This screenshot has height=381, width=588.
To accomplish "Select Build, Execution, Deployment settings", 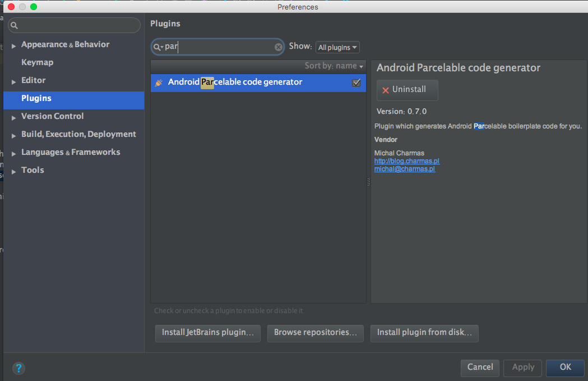I will [x=78, y=134].
